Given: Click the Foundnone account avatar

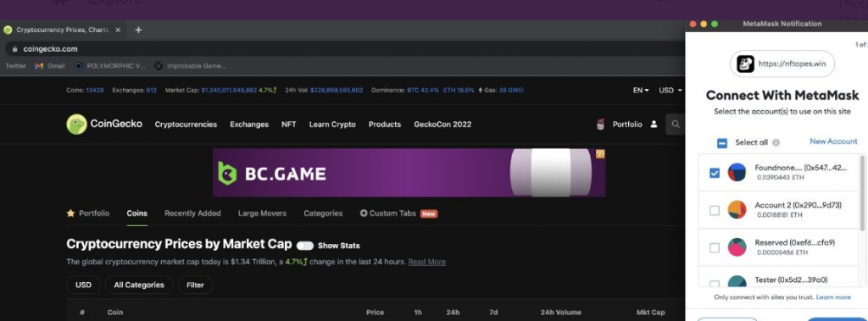Looking at the screenshot, I should pos(737,172).
